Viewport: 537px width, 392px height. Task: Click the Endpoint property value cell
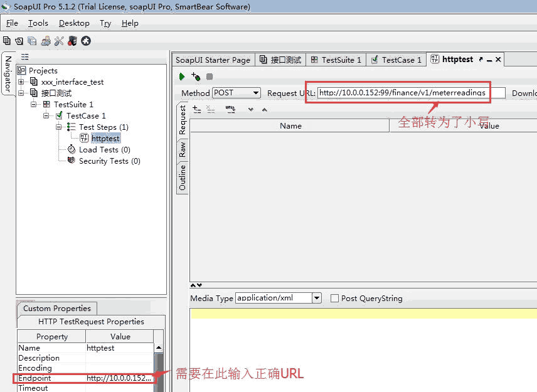119,378
